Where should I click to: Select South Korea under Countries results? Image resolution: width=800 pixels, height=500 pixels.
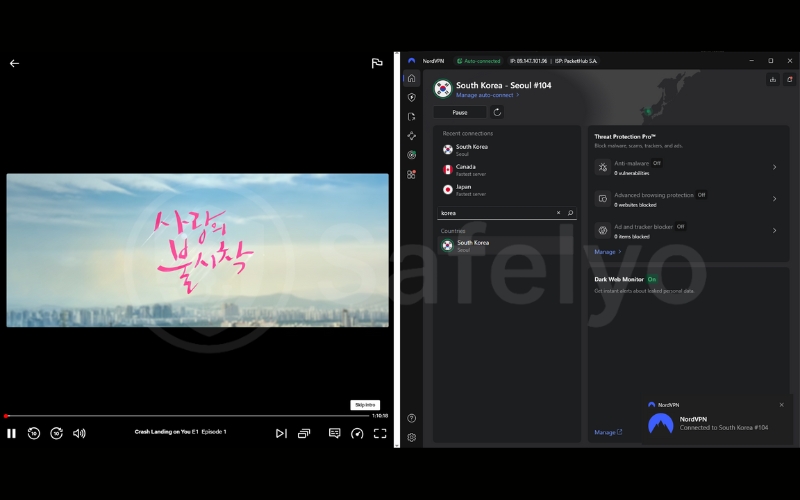coord(508,245)
